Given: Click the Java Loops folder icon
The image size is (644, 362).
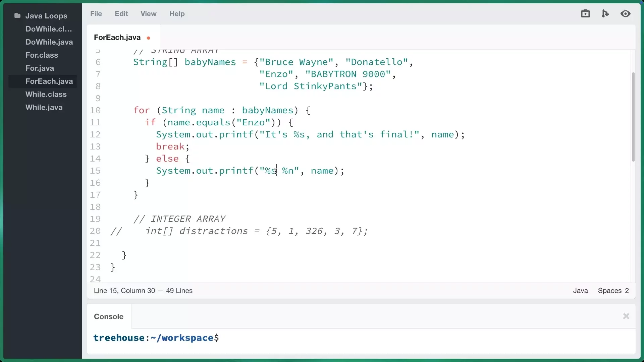Looking at the screenshot, I should [17, 16].
